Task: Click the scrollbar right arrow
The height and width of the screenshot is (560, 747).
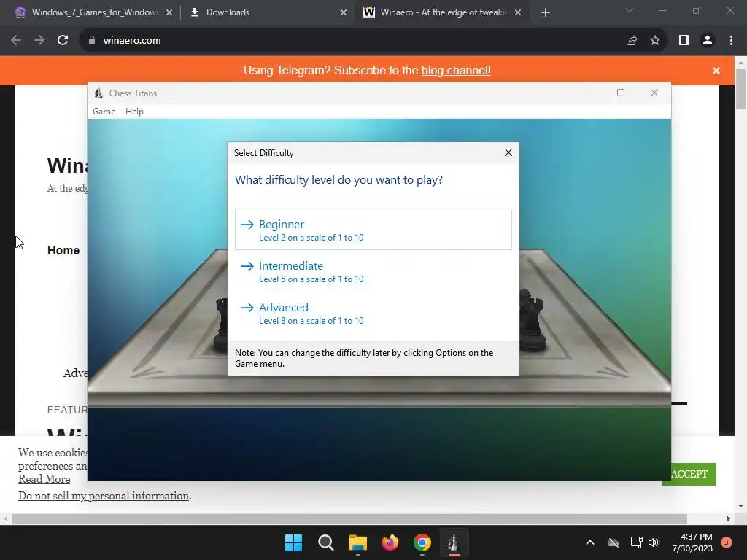Action: [729, 518]
